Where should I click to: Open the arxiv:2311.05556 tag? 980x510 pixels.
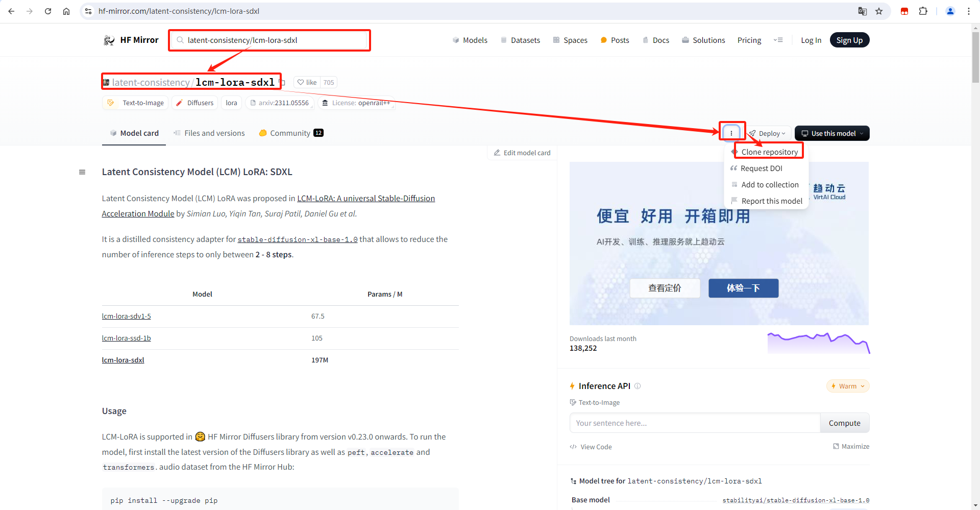(x=279, y=103)
